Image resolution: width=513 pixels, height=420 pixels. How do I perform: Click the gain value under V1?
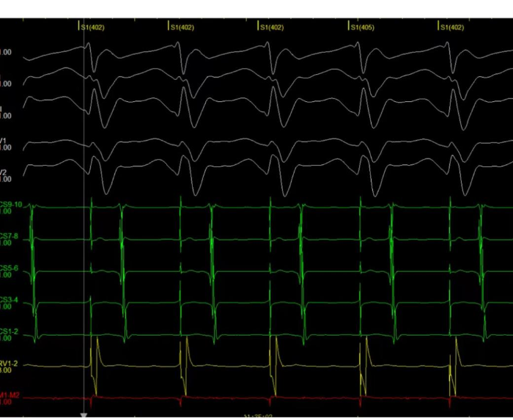pos(6,147)
